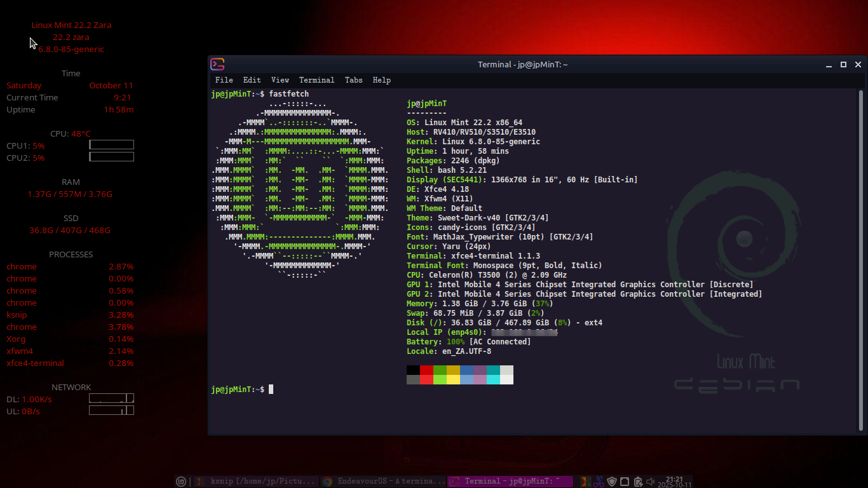The height and width of the screenshot is (488, 868).
Task: Switch to ksnip window in taskbar
Action: click(255, 482)
